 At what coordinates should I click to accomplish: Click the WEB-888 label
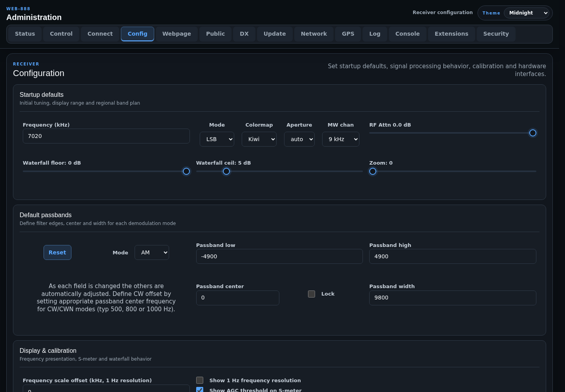[18, 9]
